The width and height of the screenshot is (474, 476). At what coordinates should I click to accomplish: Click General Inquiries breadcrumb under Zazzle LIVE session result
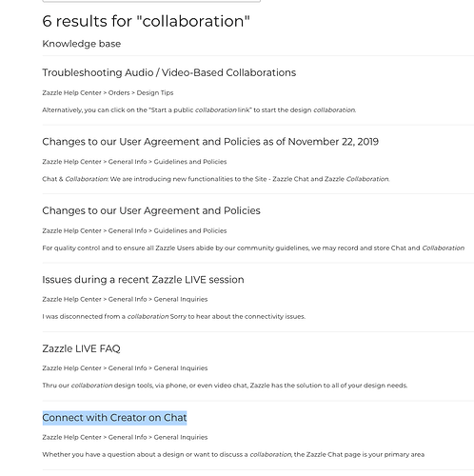point(181,299)
